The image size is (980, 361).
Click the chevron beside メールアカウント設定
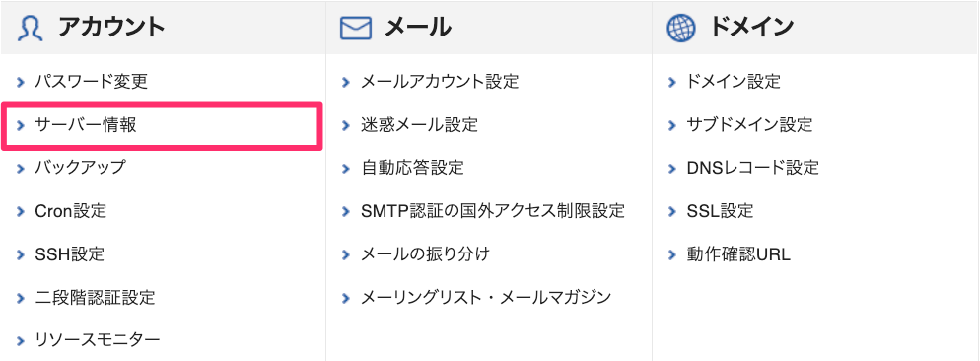tap(346, 82)
